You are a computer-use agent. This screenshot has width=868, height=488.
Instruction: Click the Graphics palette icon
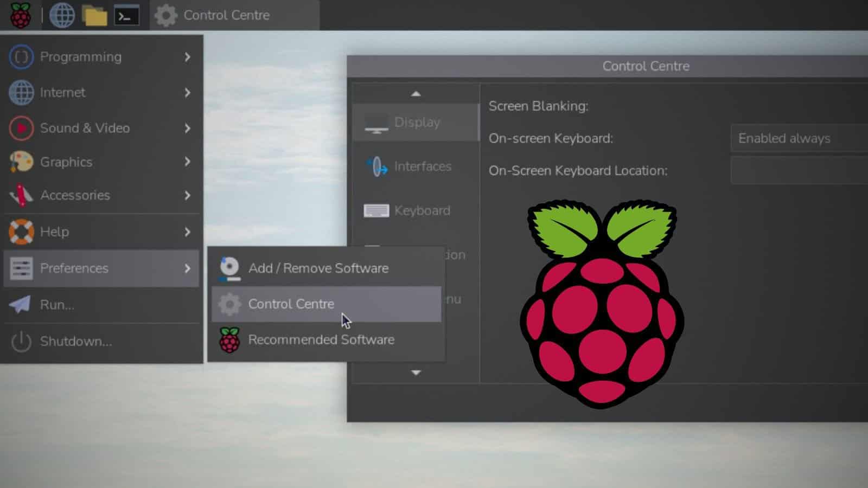coord(21,162)
